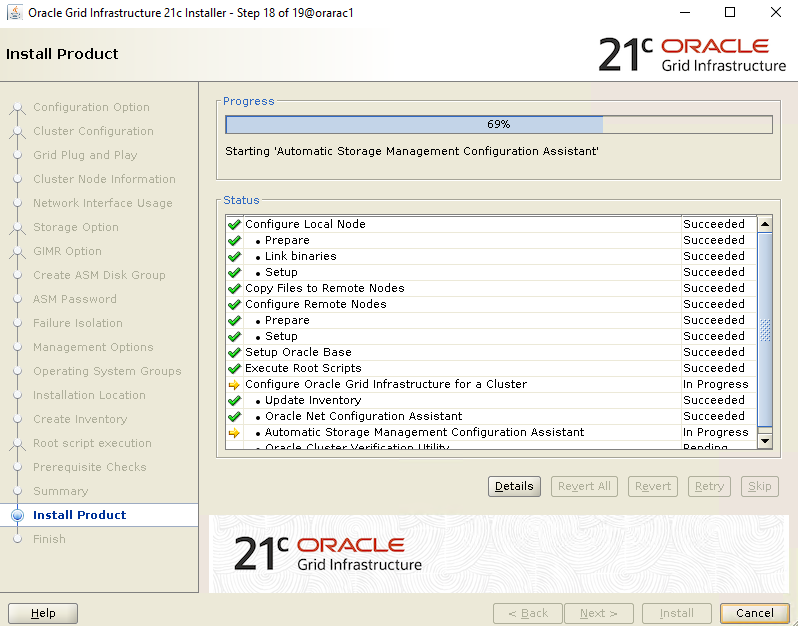Select 'Oracle Net Configuration Assistant' row text
The height and width of the screenshot is (626, 798).
(363, 416)
